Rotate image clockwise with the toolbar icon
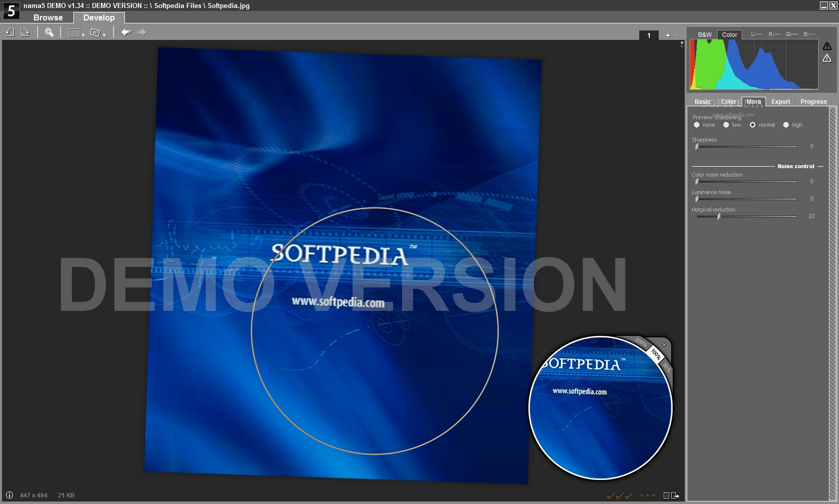The width and height of the screenshot is (839, 504). coord(25,32)
